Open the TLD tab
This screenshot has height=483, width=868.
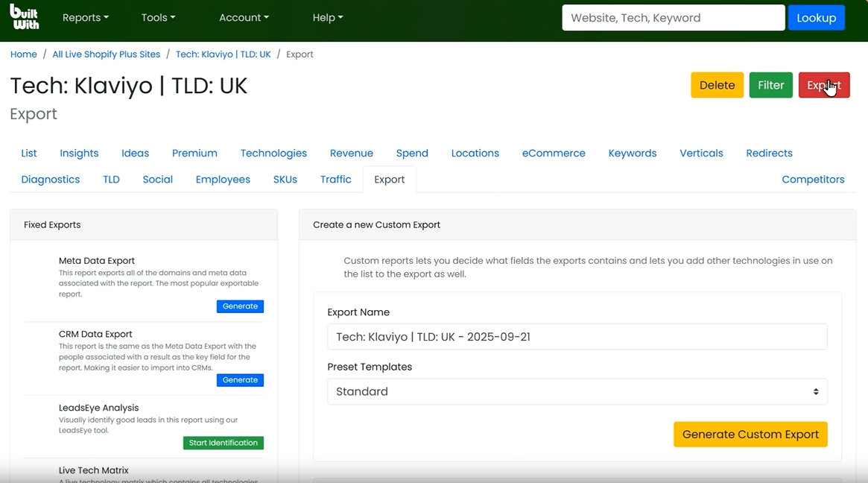click(x=111, y=180)
